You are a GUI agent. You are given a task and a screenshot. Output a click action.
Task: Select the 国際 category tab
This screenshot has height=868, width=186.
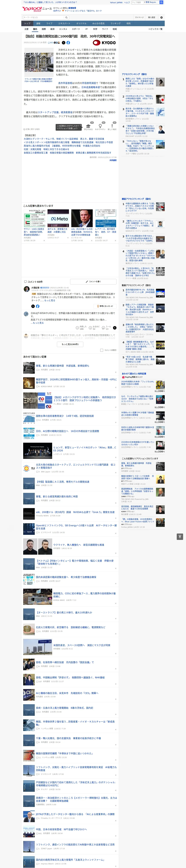pyautogui.click(x=44, y=29)
